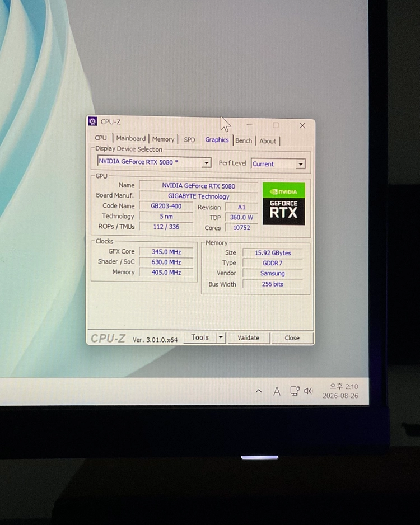Screen dimensions: 420x525
Task: Close the CPU-Z window with X
Action: [302, 125]
